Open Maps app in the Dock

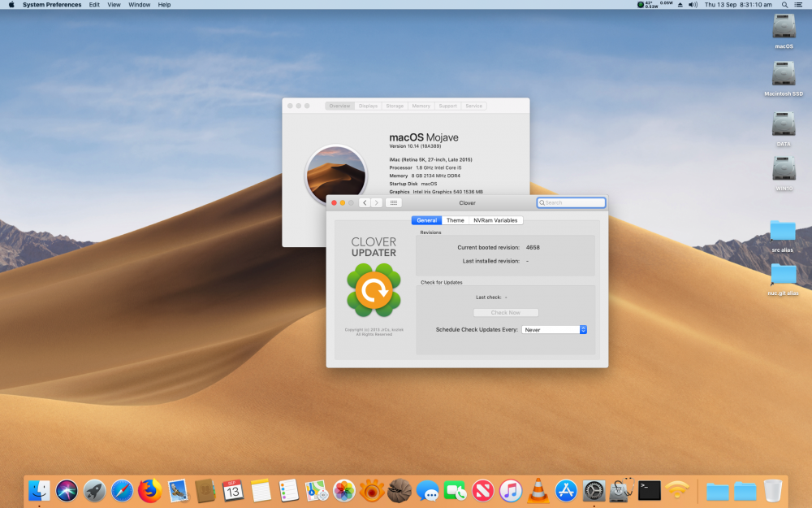coord(316,490)
